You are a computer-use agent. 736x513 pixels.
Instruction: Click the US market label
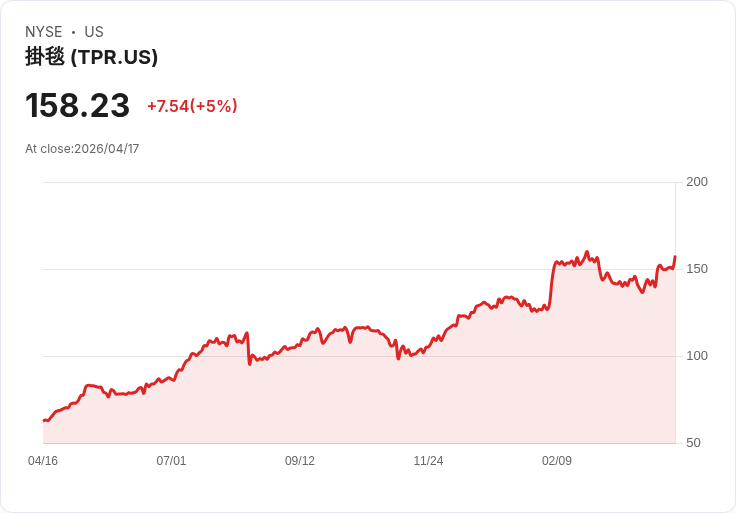coord(94,32)
